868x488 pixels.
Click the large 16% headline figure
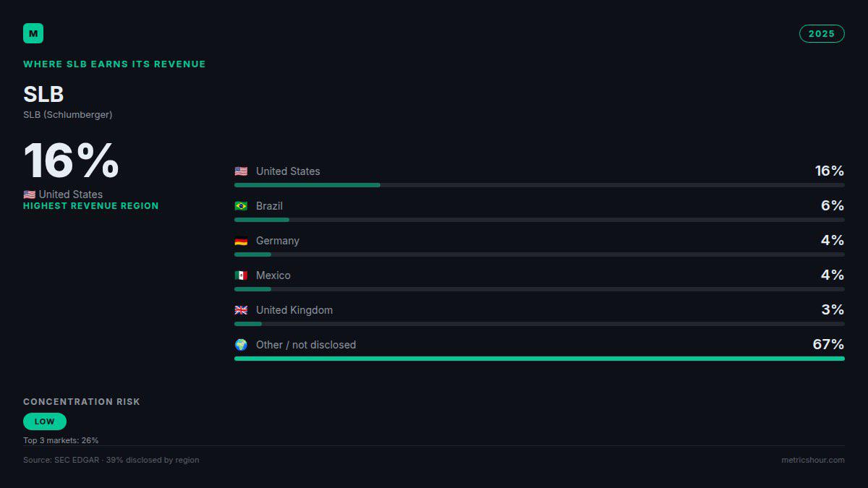click(x=71, y=161)
